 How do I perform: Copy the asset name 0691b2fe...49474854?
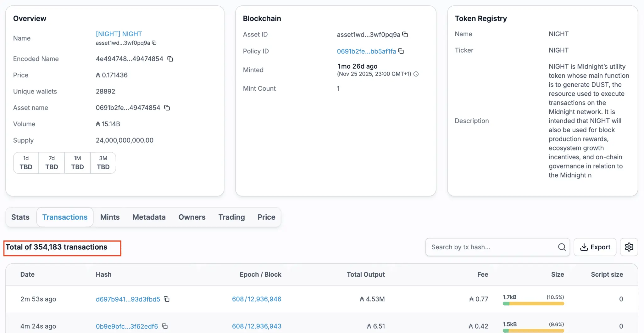tap(167, 108)
